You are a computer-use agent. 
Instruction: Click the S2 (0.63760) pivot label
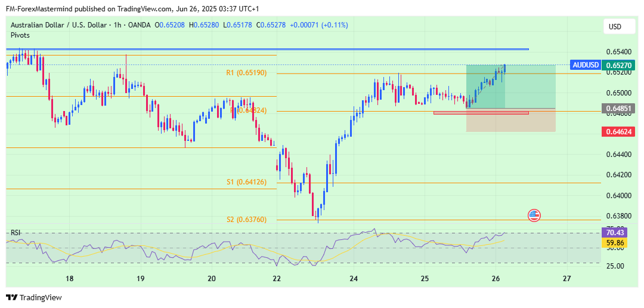click(246, 220)
